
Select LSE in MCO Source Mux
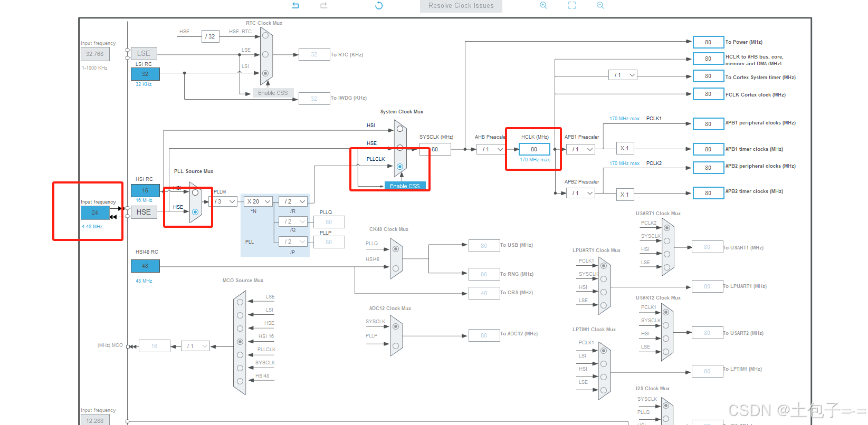pyautogui.click(x=240, y=302)
